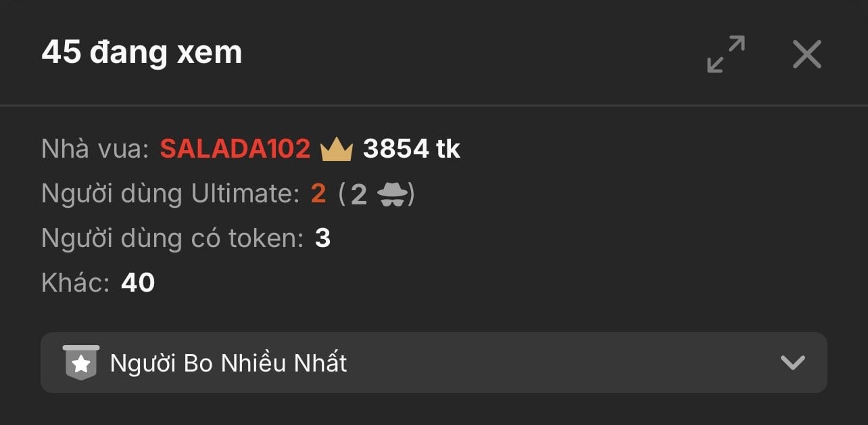
Task: Click the dropdown chevron arrow
Action: 792,363
